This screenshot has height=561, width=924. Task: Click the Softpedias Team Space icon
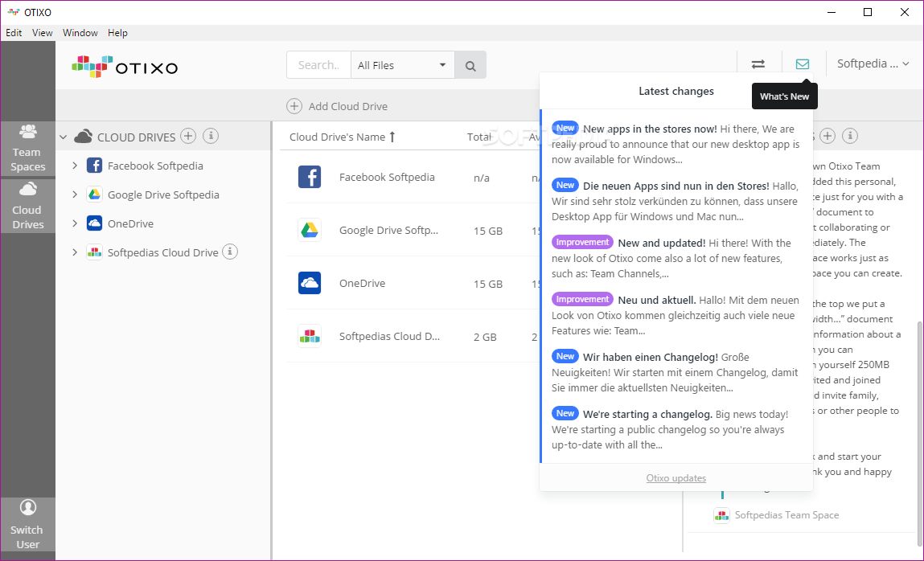(721, 515)
